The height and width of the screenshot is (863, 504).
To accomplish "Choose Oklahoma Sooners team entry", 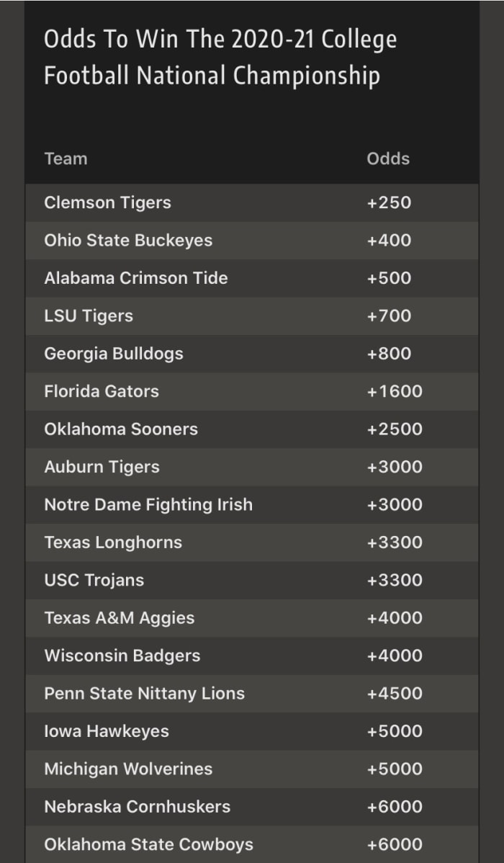I will click(x=121, y=429).
